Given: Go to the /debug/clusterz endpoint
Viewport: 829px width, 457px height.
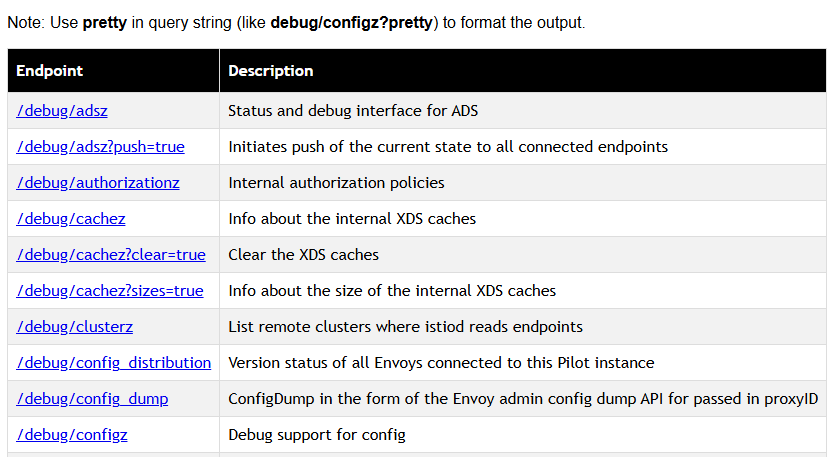Looking at the screenshot, I should (75, 327).
